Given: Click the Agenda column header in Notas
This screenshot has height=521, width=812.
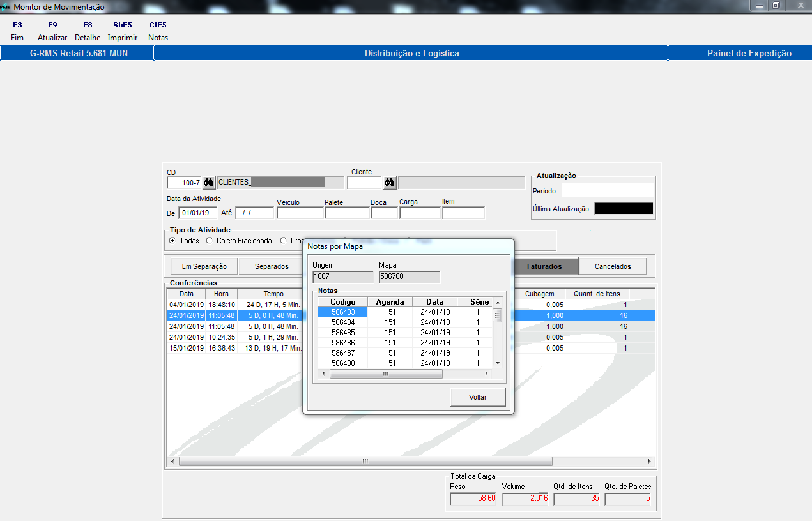Looking at the screenshot, I should pyautogui.click(x=390, y=302).
